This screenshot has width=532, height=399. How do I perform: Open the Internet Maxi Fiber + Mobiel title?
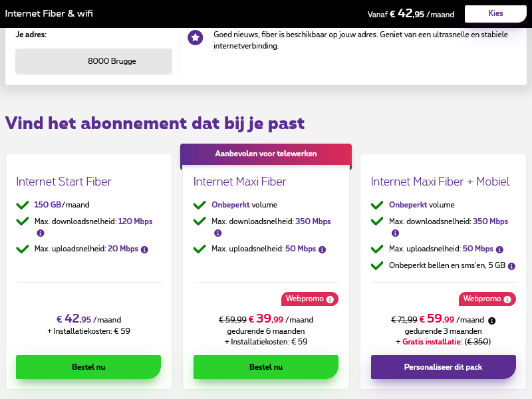coord(440,182)
